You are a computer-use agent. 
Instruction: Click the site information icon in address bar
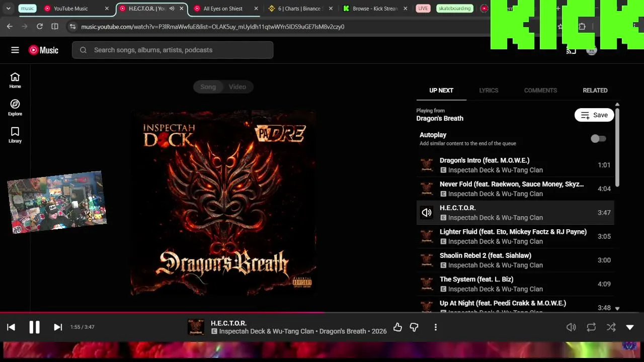click(72, 27)
